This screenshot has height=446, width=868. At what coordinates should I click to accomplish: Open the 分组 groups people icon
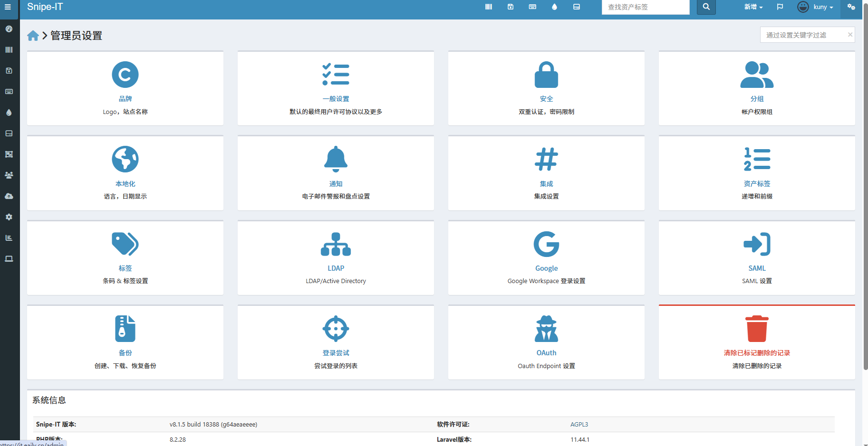pyautogui.click(x=757, y=75)
